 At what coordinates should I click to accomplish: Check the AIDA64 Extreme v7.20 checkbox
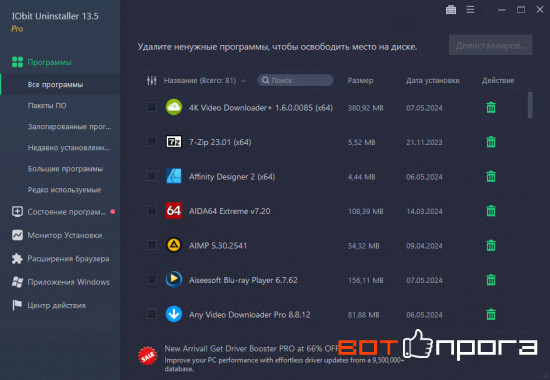[152, 211]
